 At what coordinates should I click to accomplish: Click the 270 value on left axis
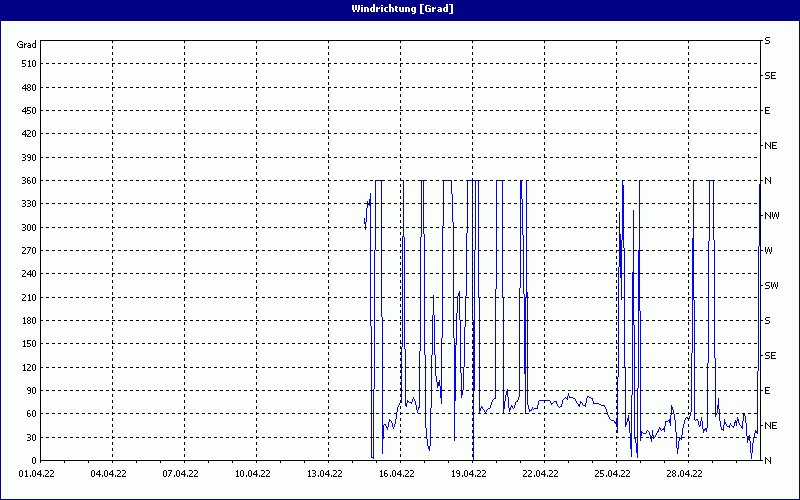click(27, 251)
